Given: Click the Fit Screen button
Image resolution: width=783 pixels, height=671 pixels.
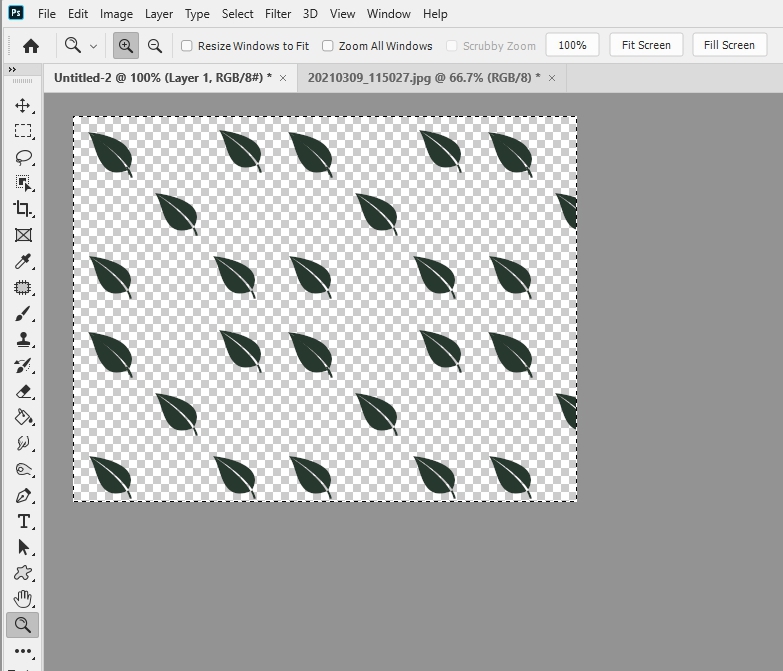Looking at the screenshot, I should click(646, 45).
